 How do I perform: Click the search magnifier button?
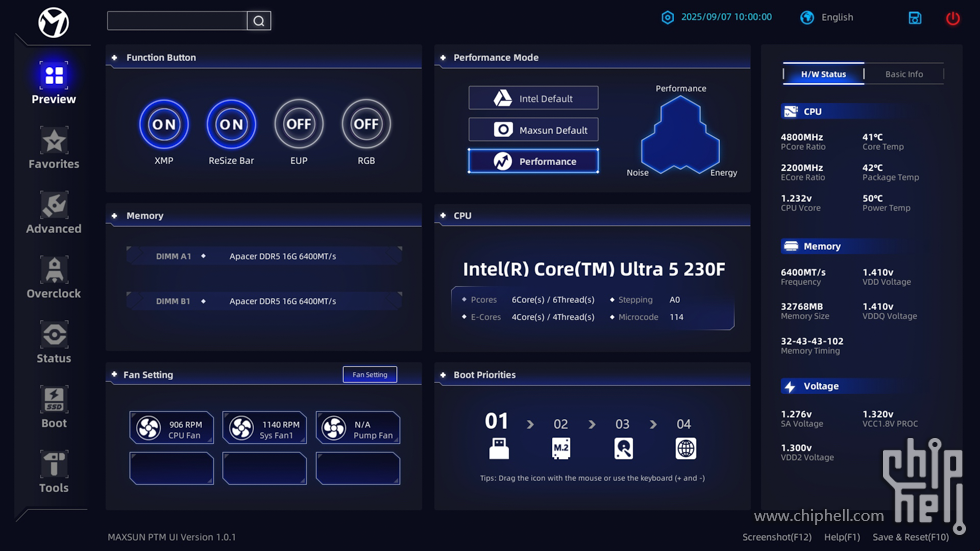coord(259,21)
